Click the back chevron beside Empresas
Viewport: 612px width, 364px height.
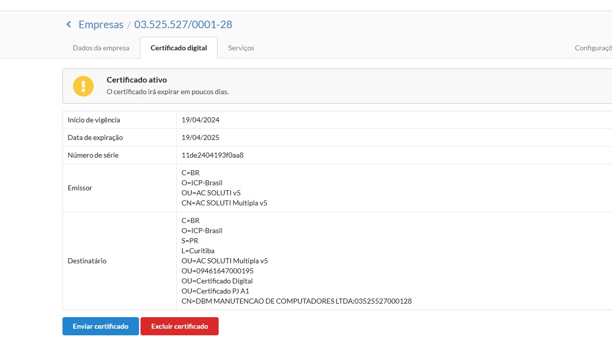(x=69, y=24)
